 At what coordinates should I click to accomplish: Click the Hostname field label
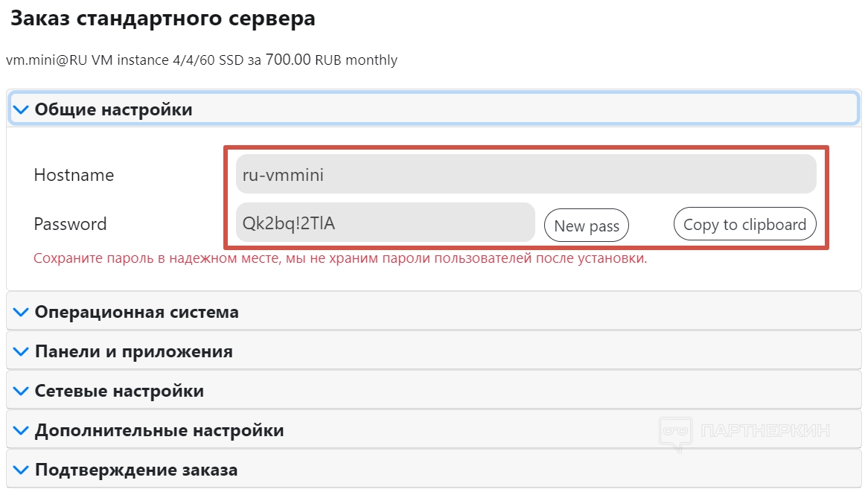pos(74,176)
